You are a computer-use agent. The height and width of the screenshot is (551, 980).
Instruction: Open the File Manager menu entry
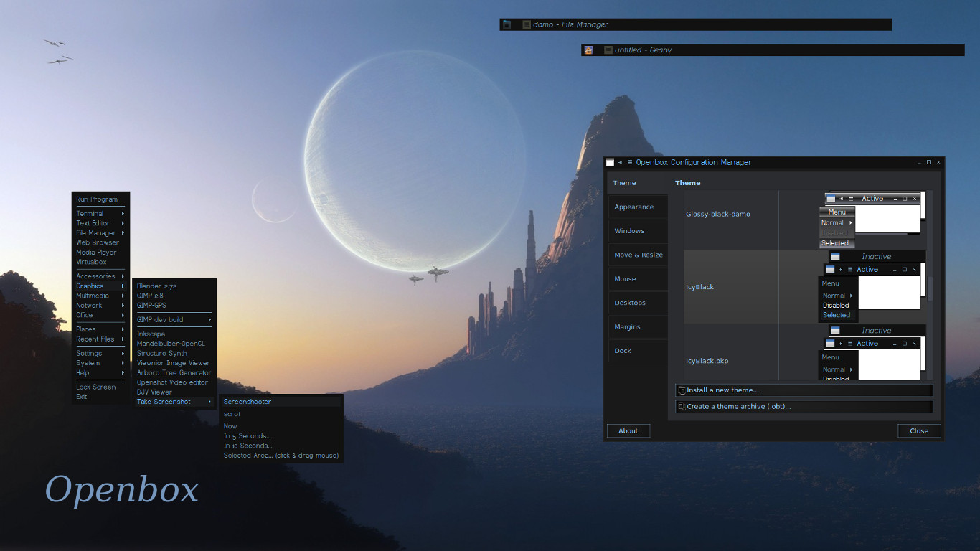tap(100, 233)
